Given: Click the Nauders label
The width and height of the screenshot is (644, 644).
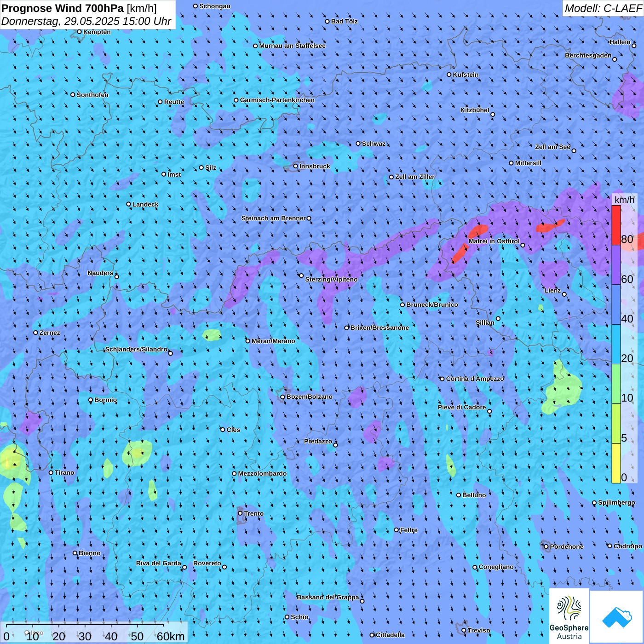Looking at the screenshot, I should click(100, 273).
